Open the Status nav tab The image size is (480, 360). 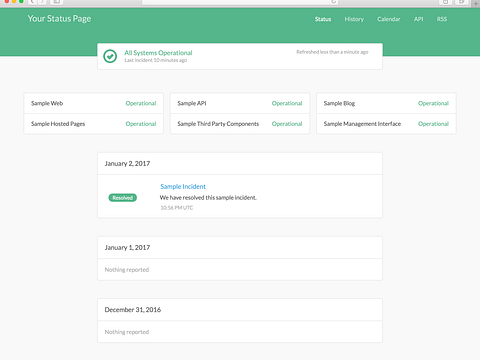pyautogui.click(x=323, y=19)
